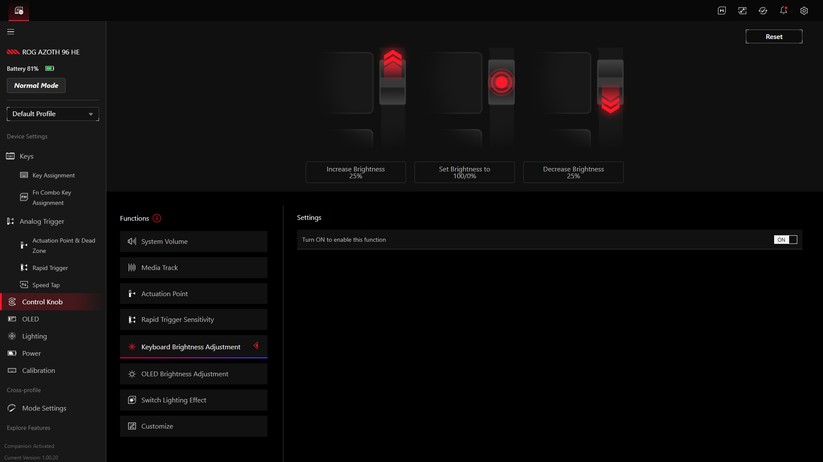
Task: Click the Explore Features label
Action: pyautogui.click(x=28, y=428)
